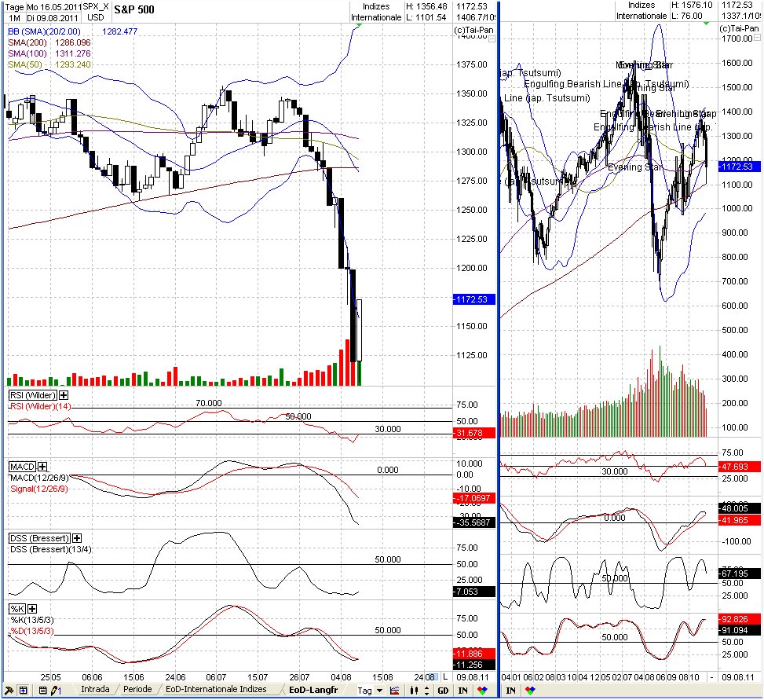Click the SPX_X symbol cell
This screenshot has width=764, height=700.
96,7
